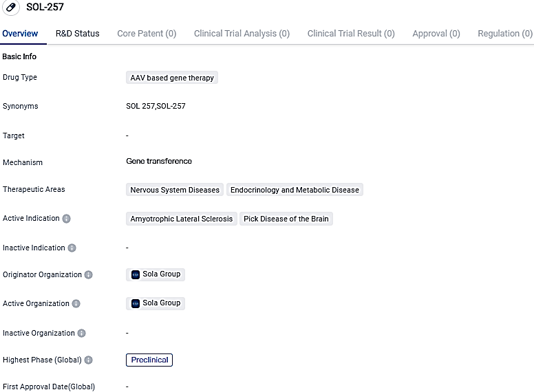This screenshot has width=534, height=392.
Task: Open Pick Disease of the Brain tag
Action: pos(286,219)
